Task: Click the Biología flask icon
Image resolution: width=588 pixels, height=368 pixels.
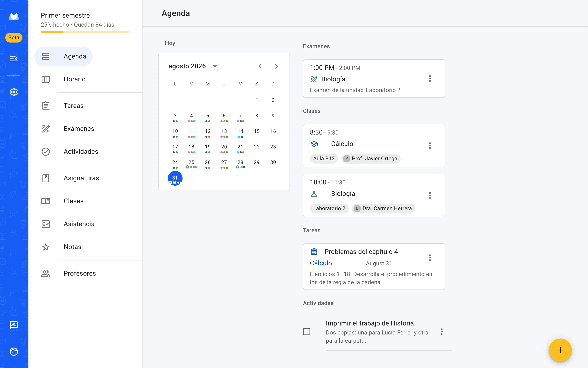Action: 314,194
